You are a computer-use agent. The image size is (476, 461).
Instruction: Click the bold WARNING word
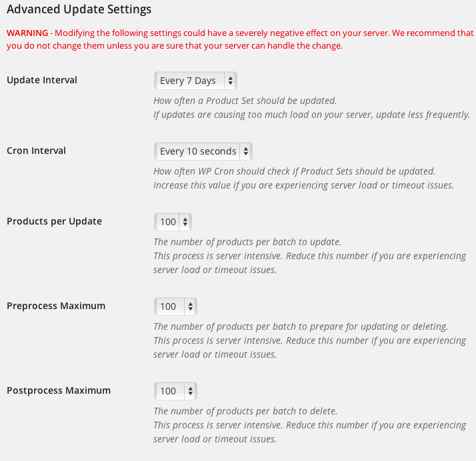coord(27,33)
